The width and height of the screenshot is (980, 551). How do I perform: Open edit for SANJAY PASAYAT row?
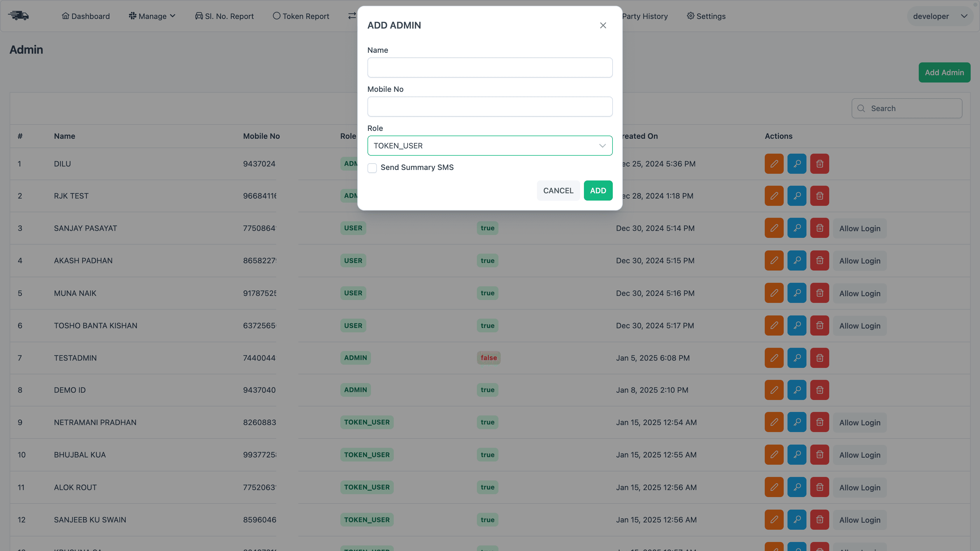774,228
